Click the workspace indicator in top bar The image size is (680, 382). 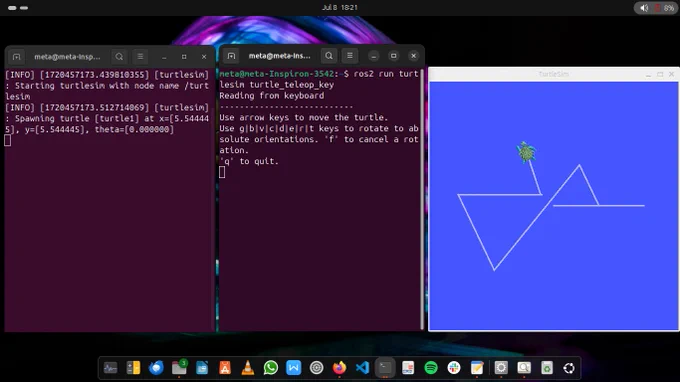point(18,8)
